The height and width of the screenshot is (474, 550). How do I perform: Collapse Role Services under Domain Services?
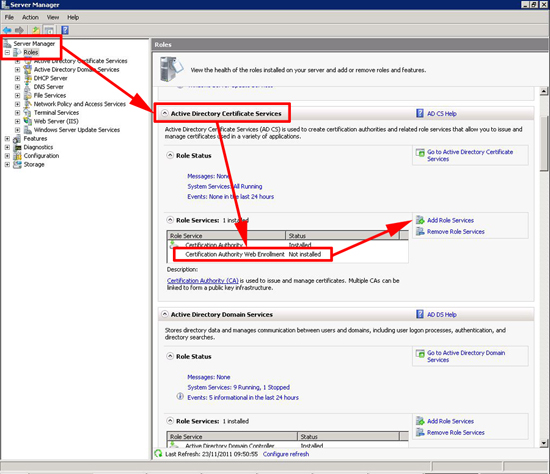tap(170, 421)
